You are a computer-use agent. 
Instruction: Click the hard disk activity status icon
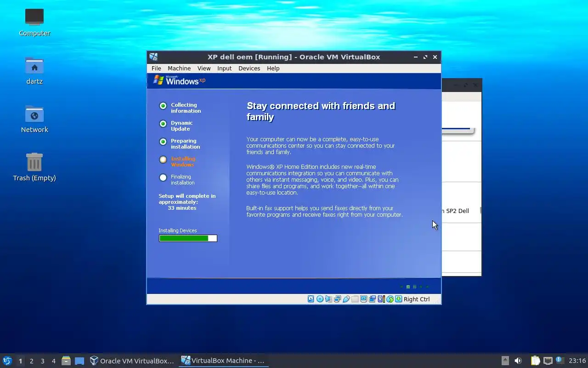pos(311,299)
